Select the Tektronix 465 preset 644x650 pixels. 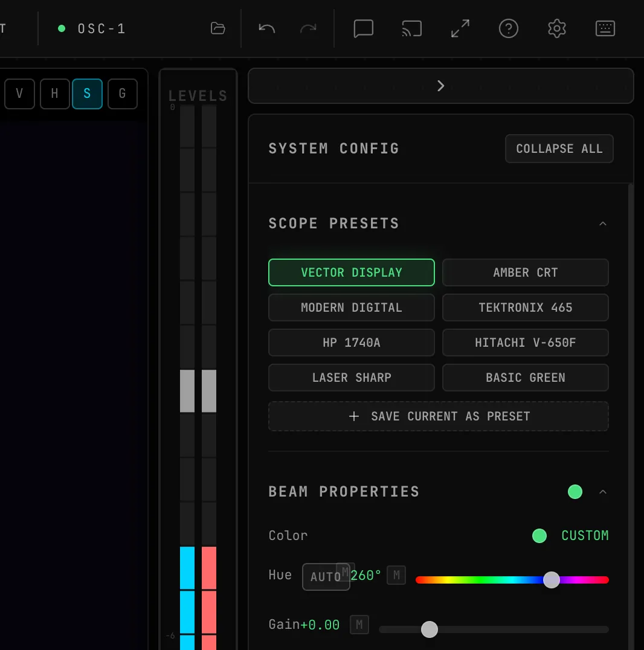[526, 307]
